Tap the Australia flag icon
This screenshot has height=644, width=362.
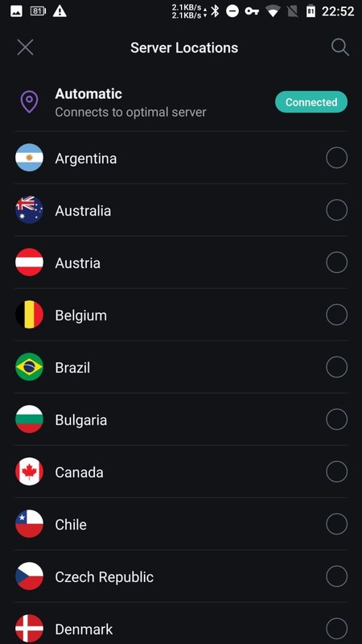(30, 210)
